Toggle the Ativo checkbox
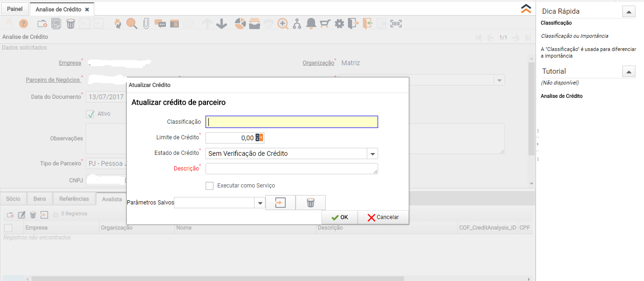The height and width of the screenshot is (281, 644). 91,114
